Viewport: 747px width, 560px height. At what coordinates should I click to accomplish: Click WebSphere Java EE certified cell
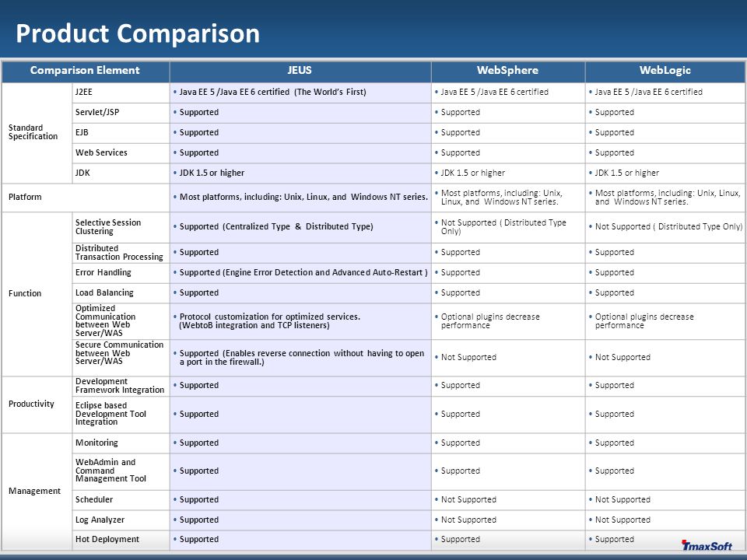508,93
